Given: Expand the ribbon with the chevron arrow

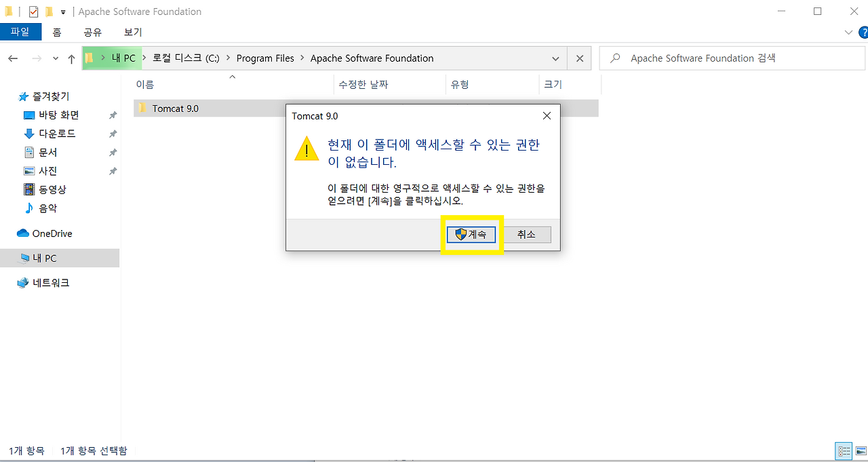Looking at the screenshot, I should coord(848,32).
